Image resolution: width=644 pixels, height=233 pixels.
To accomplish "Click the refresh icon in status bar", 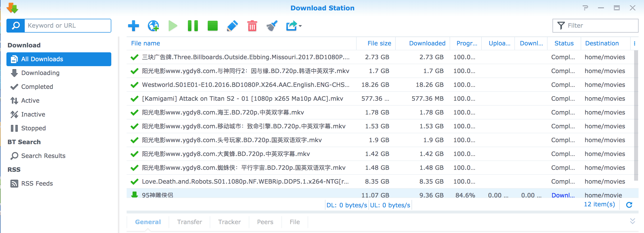I will click(x=629, y=205).
